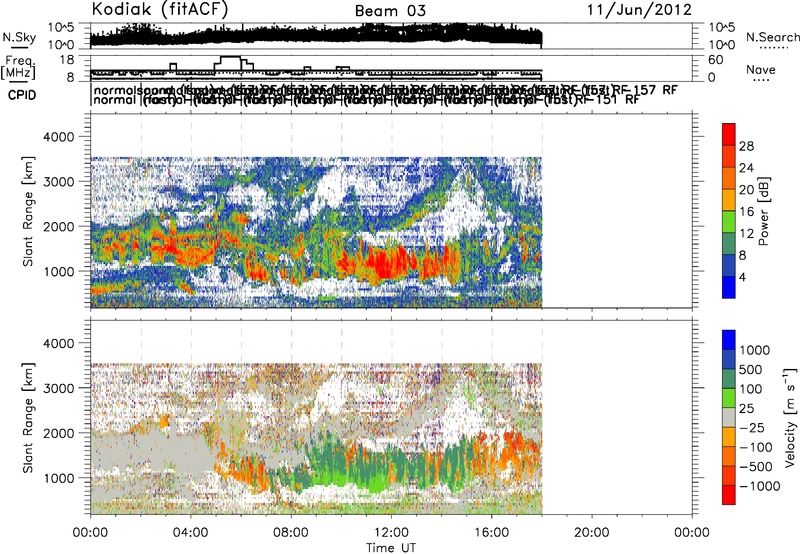Click the red bottom segment of the velocity colorbar
This screenshot has height=554, width=800.
pos(729,495)
